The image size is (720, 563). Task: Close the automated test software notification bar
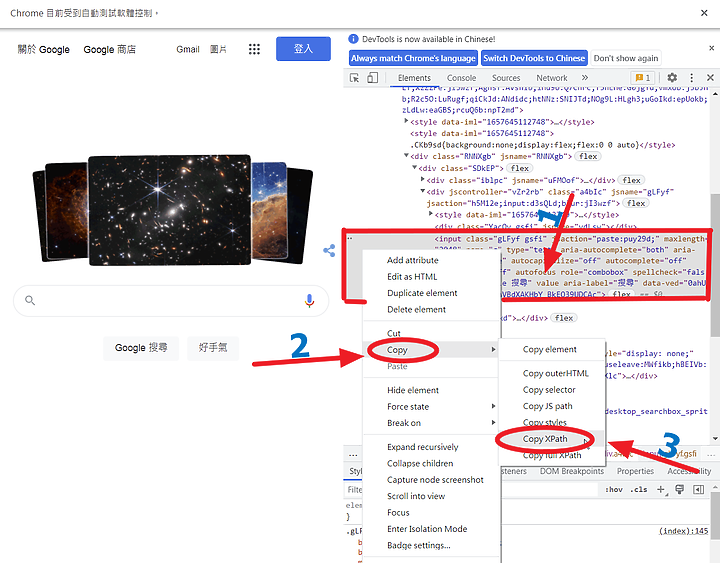(x=704, y=13)
